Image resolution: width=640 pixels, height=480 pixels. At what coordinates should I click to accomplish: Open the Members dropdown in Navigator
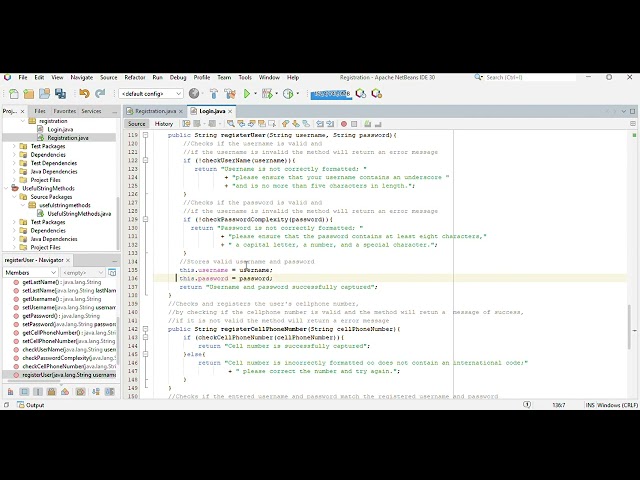tap(30, 272)
